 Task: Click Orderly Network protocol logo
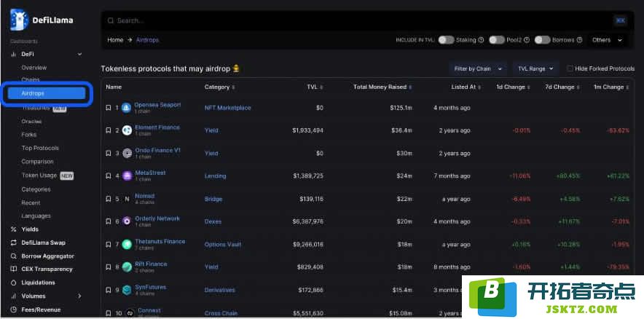[x=127, y=221]
